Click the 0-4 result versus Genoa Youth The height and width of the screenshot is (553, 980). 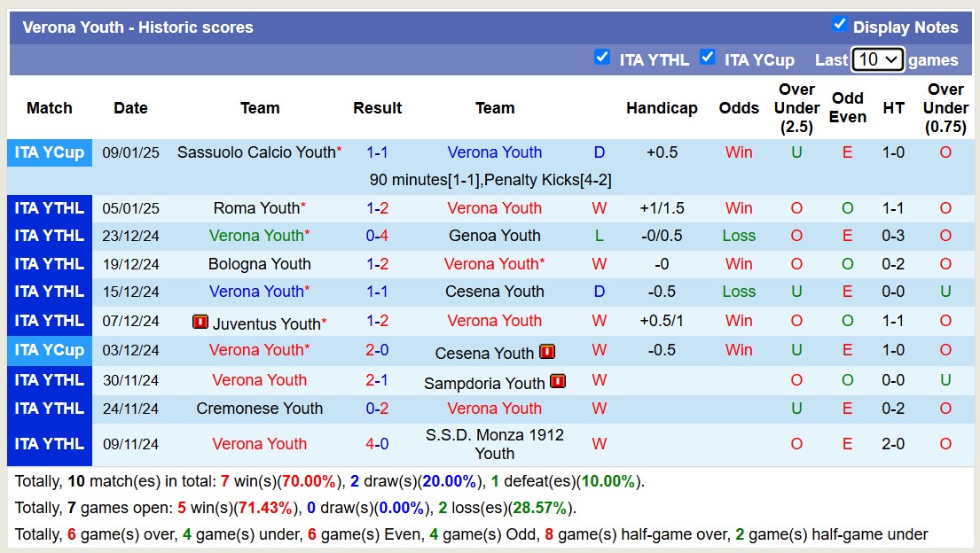click(377, 236)
